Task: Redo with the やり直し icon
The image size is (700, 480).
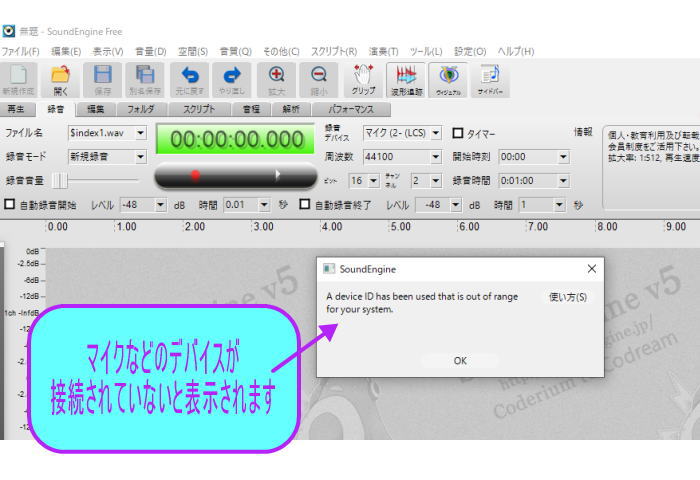Action: click(232, 79)
